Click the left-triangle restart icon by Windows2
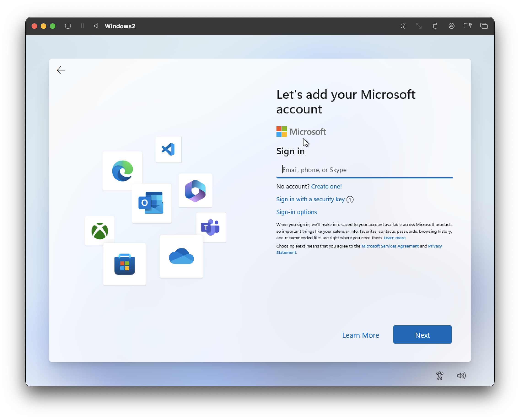The height and width of the screenshot is (420, 520). [96, 26]
